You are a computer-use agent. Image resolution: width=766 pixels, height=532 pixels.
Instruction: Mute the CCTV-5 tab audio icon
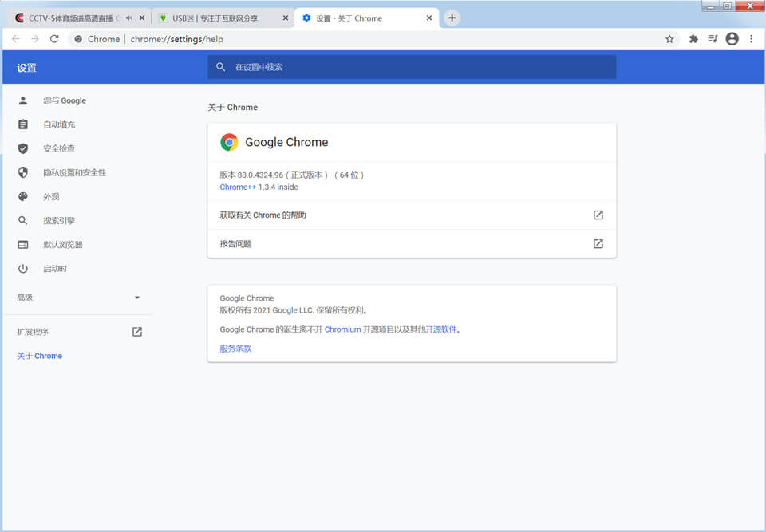pos(128,18)
